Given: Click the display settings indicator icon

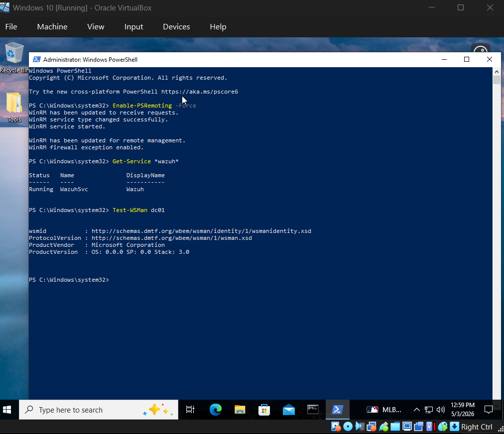Looking at the screenshot, I should click(407, 427).
